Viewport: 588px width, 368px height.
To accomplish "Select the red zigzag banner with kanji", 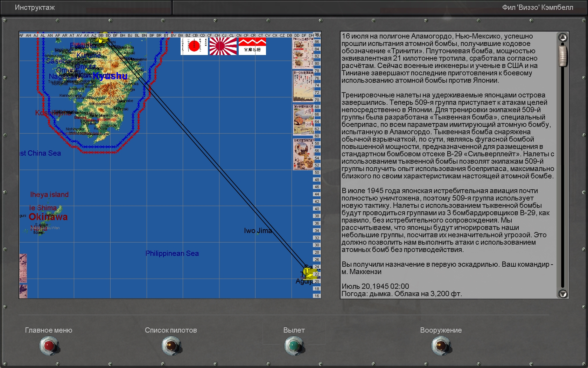I will point(252,46).
